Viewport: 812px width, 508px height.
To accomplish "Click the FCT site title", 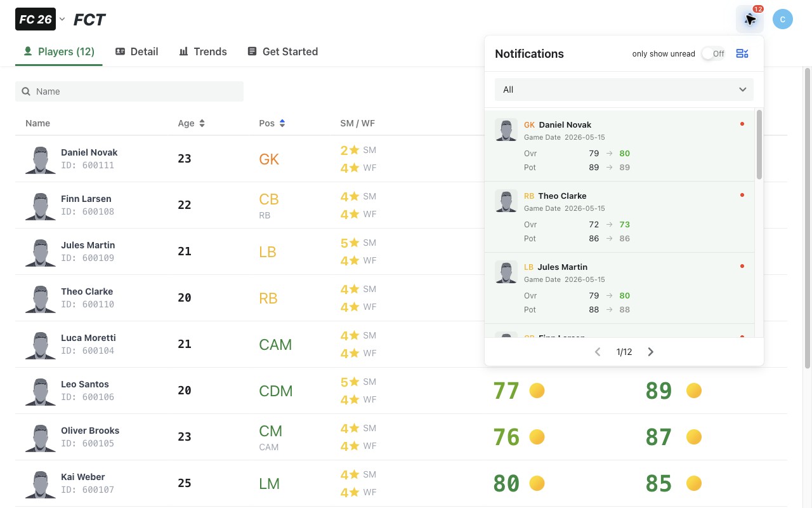I will [x=89, y=20].
